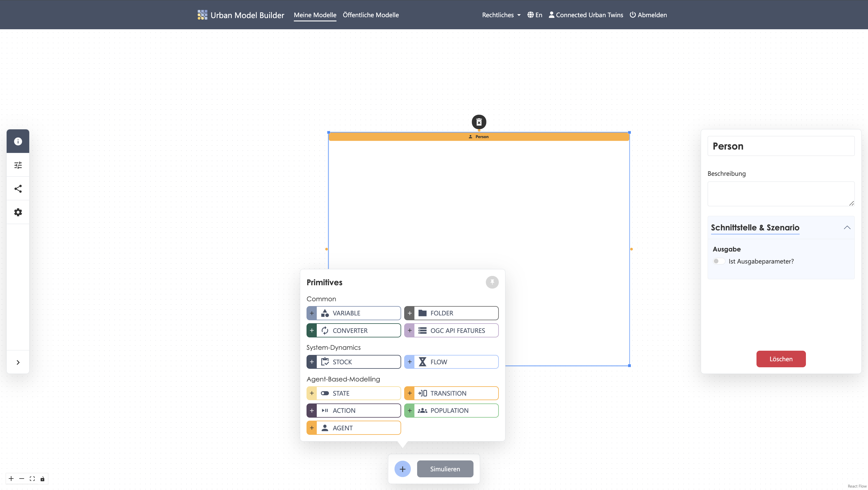Click the Agent person icon

pyautogui.click(x=325, y=428)
